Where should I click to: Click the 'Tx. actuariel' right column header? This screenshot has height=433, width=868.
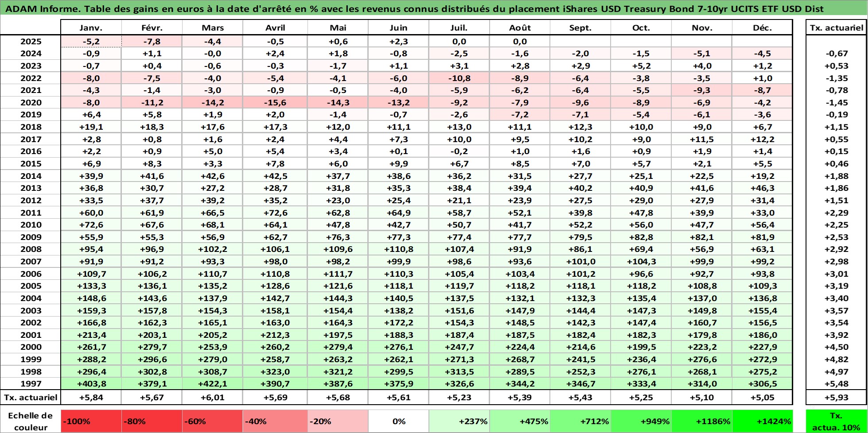point(836,27)
